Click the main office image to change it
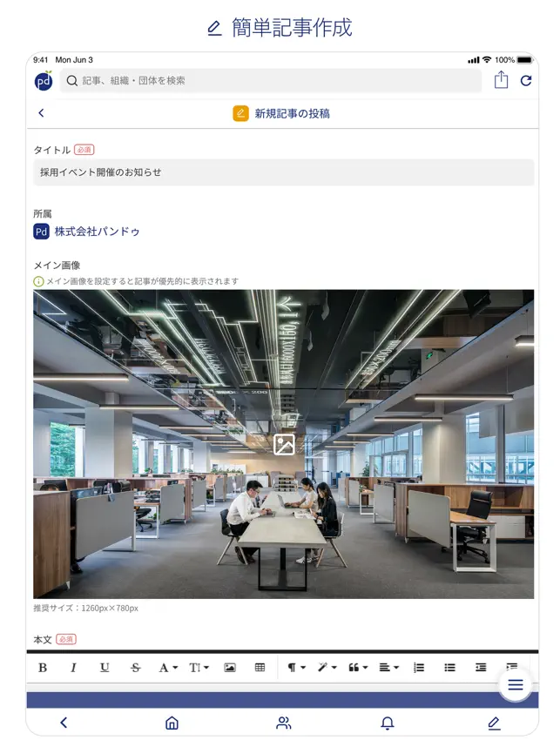560x747 pixels. coord(284,444)
